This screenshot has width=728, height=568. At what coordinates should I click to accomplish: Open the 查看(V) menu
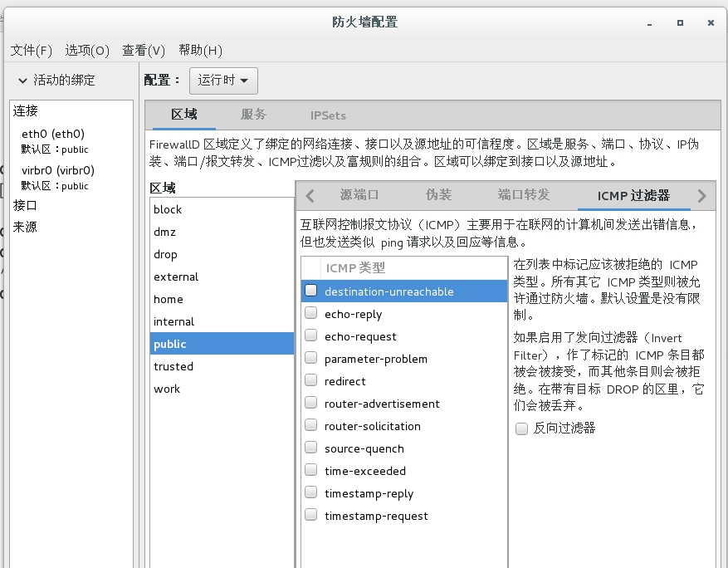[x=144, y=50]
